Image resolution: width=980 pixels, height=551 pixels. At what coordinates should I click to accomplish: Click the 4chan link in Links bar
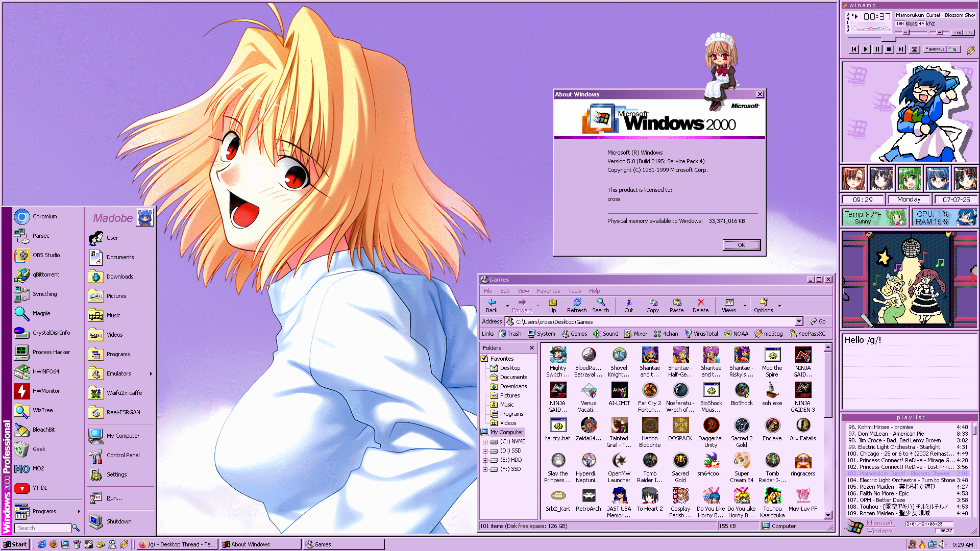[666, 334]
